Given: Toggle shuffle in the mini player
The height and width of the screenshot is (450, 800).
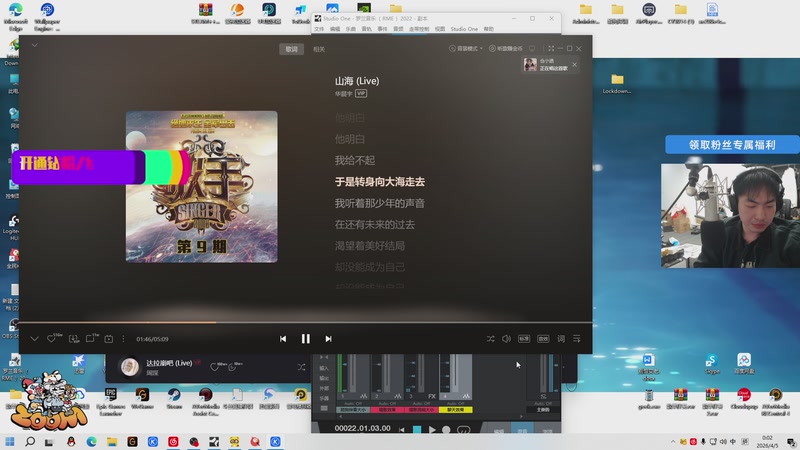Looking at the screenshot, I should [x=301, y=367].
